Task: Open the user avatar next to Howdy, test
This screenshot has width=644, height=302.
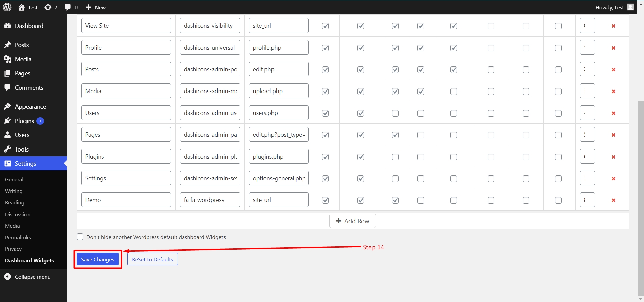Action: pyautogui.click(x=630, y=7)
